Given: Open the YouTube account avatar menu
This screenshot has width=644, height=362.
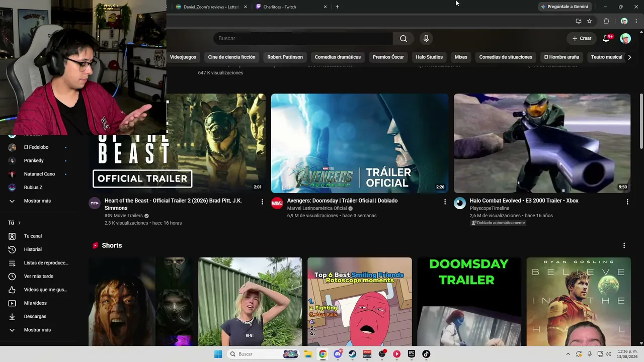Looking at the screenshot, I should 625,39.
